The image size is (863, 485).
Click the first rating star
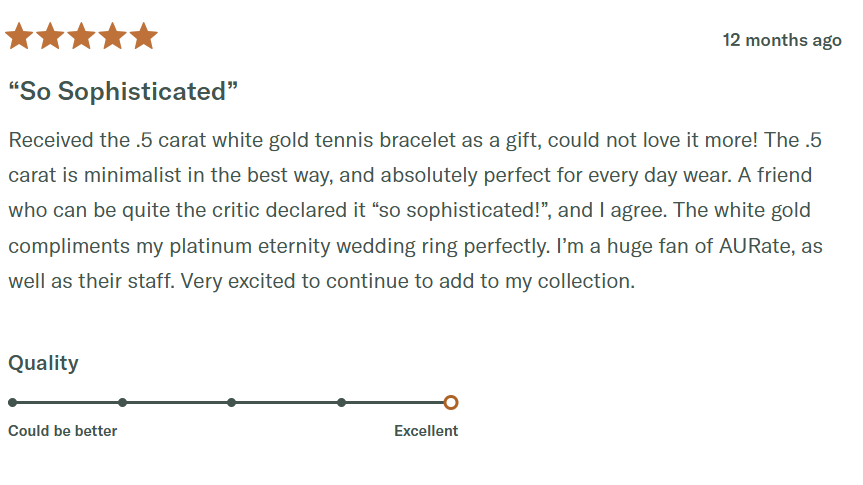19,37
